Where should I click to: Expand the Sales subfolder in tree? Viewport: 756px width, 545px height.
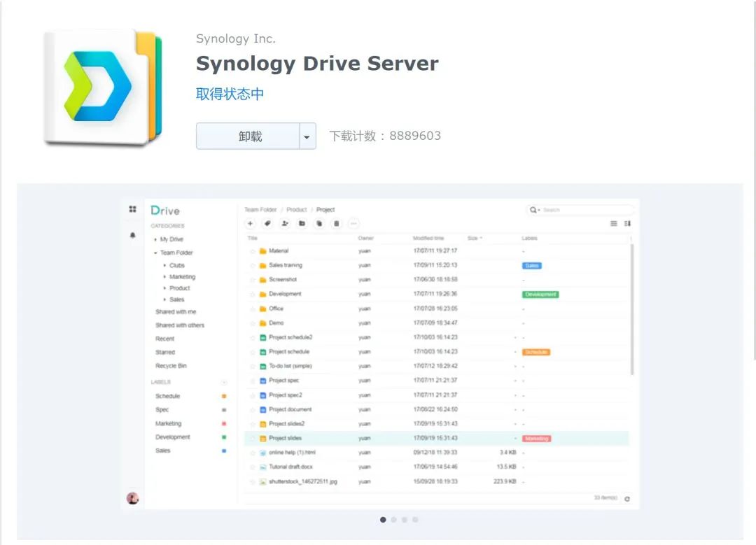pos(165,299)
